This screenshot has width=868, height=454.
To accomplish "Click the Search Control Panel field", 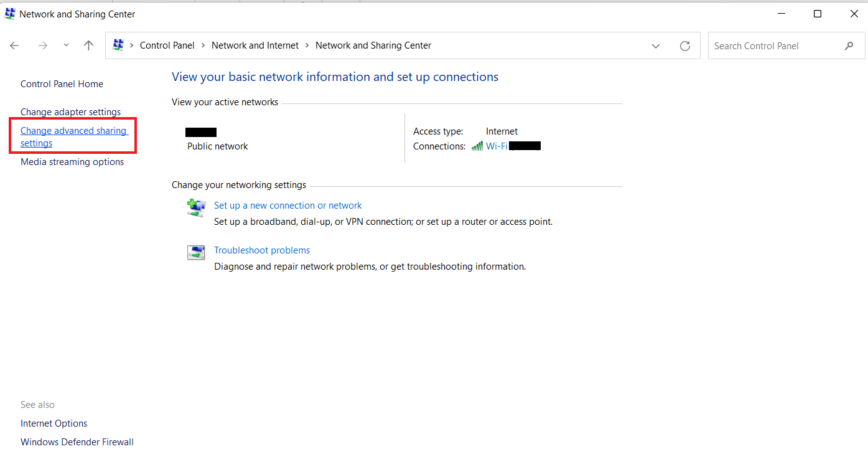I will (775, 45).
